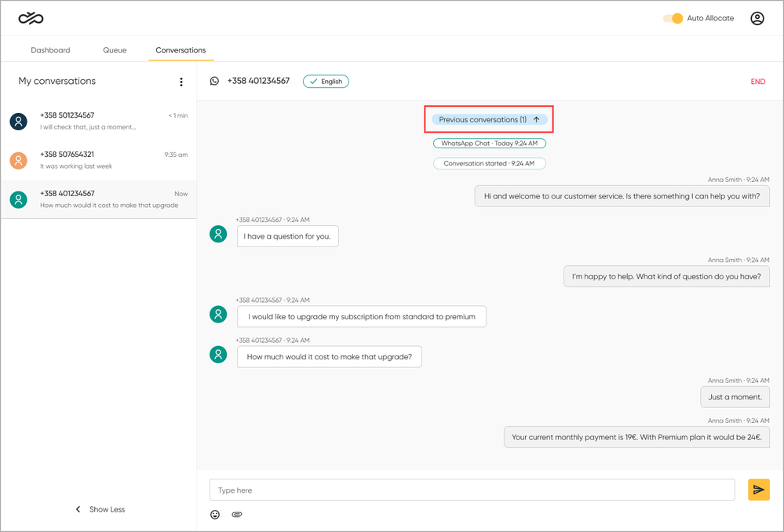
Task: Collapse the sidebar with Show Less
Action: pos(100,509)
